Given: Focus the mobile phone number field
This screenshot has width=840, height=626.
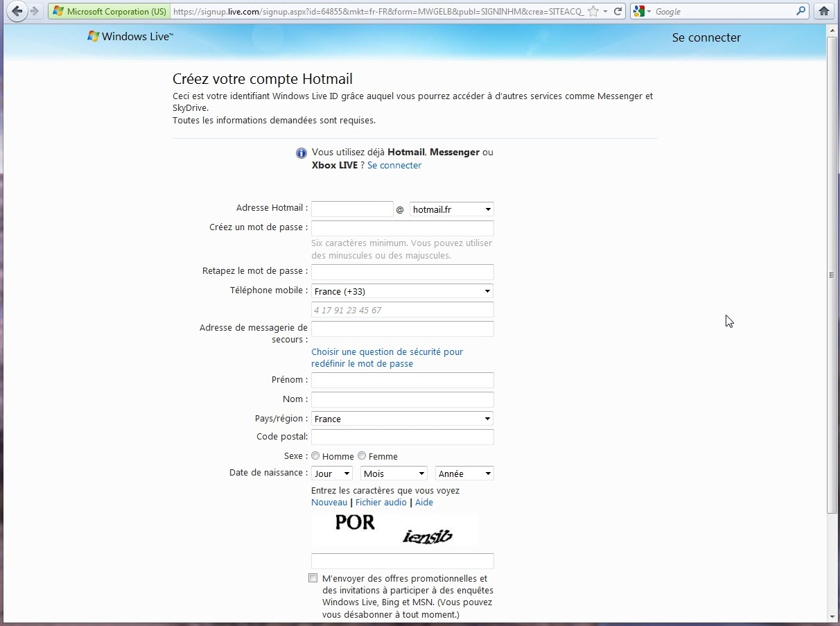Looking at the screenshot, I should pos(403,310).
